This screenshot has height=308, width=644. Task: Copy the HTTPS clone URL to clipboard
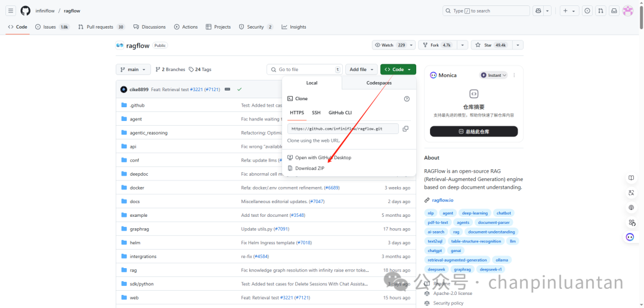point(405,128)
